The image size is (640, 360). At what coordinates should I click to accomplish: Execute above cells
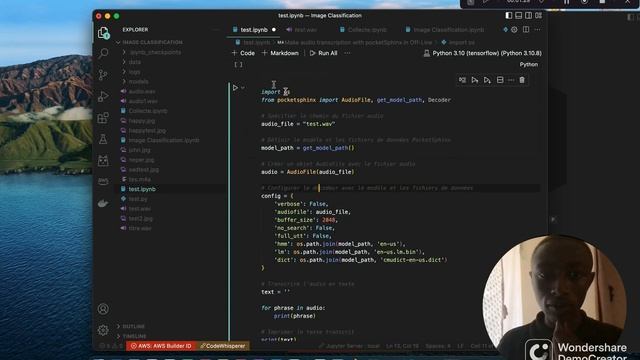[x=475, y=80]
